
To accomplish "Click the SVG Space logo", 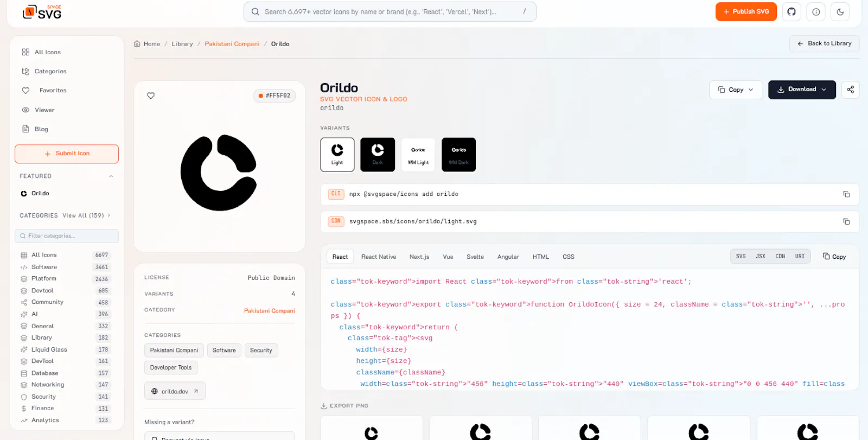I will pos(42,12).
